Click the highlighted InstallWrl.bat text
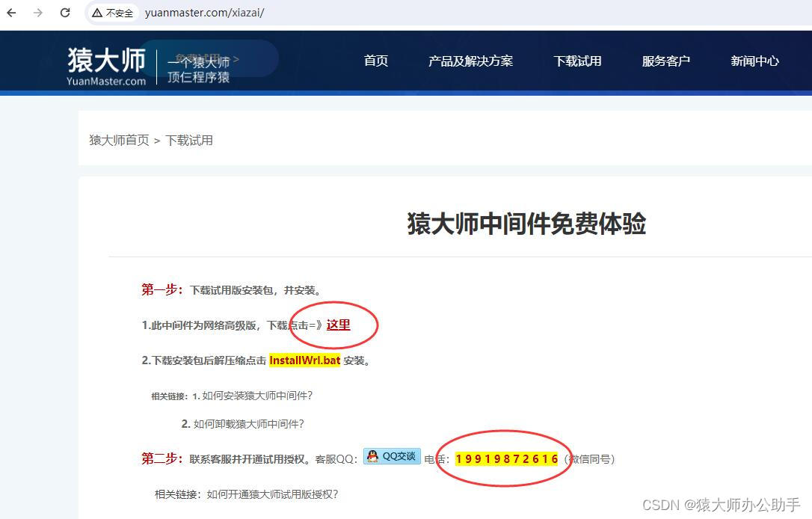 [x=305, y=360]
